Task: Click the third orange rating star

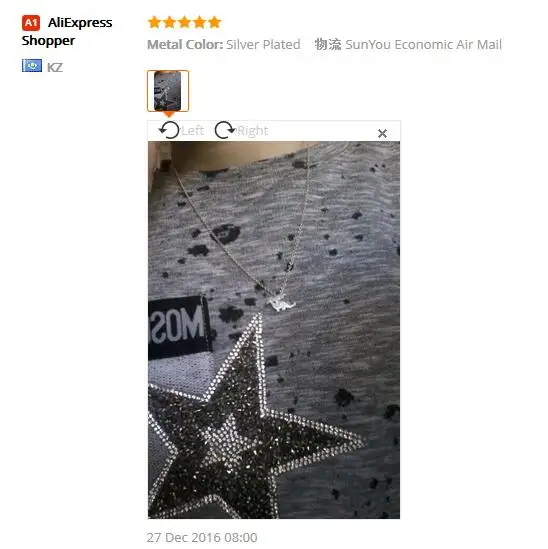Action: coord(185,22)
